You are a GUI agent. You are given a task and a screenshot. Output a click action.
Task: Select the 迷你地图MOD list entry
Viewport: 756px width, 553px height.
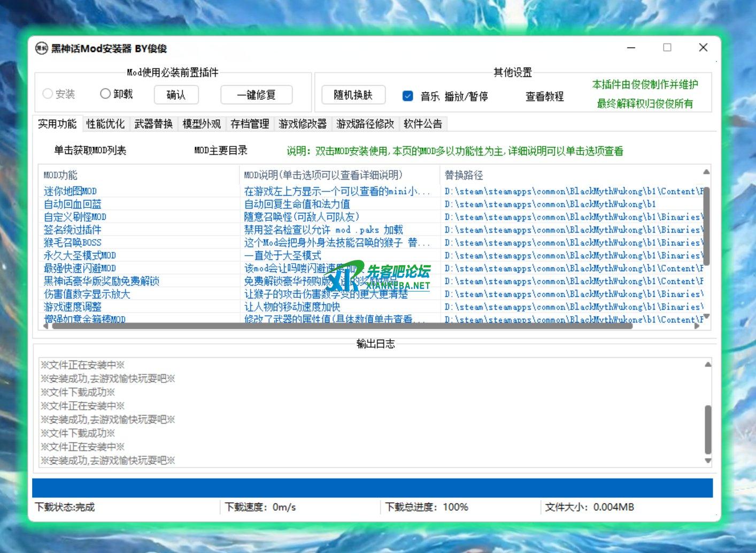[x=70, y=191]
